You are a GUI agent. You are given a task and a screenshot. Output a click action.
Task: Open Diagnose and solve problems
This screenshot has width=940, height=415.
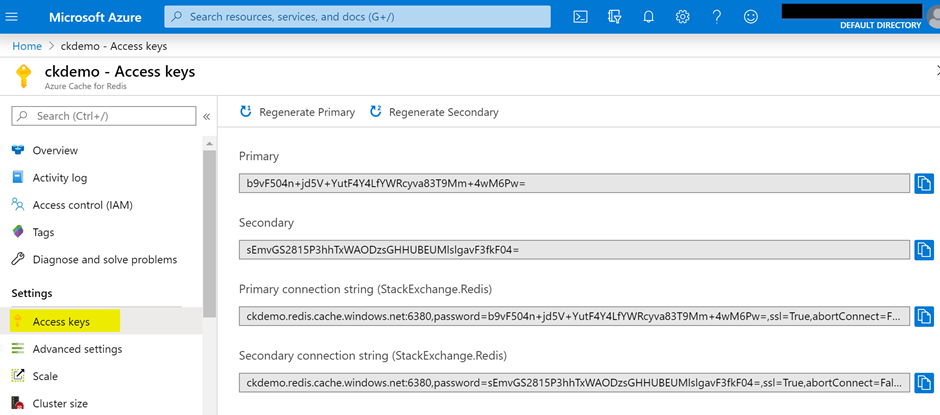[105, 260]
